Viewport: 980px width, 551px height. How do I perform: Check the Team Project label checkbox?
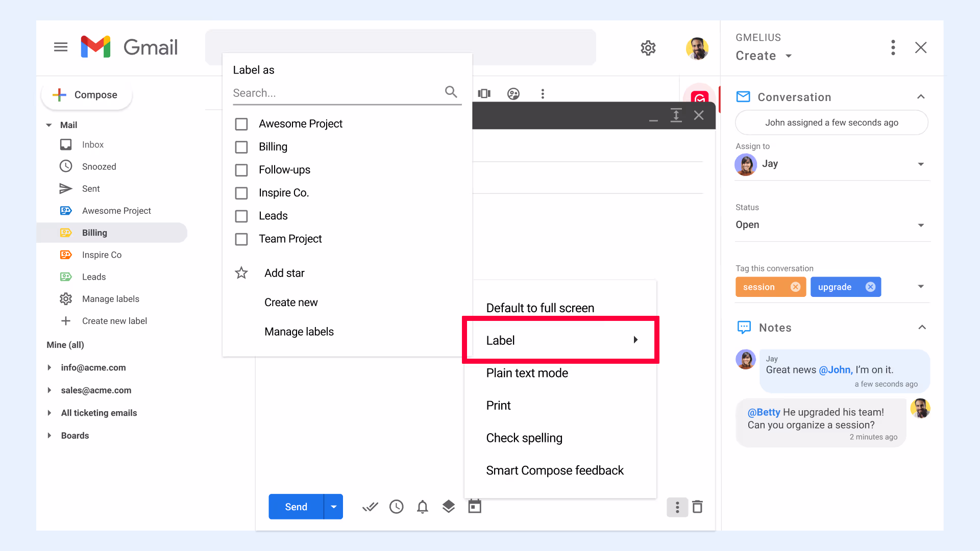(x=241, y=239)
